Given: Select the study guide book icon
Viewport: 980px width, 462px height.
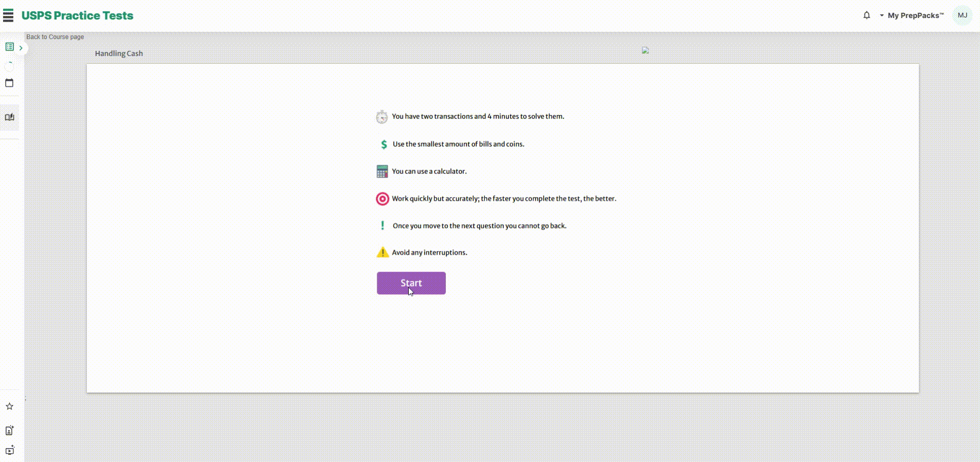Looking at the screenshot, I should [9, 117].
